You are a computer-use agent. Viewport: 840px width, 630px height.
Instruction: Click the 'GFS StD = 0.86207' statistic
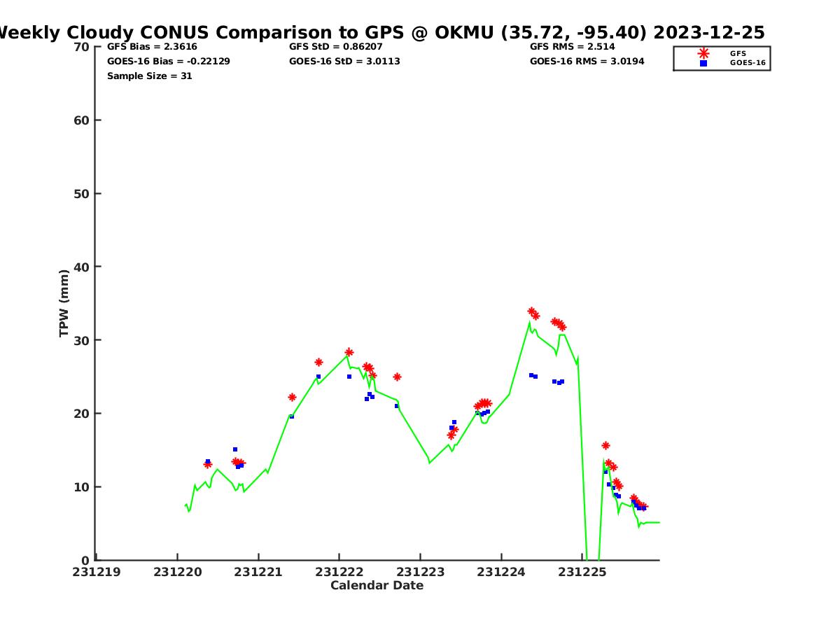point(336,47)
